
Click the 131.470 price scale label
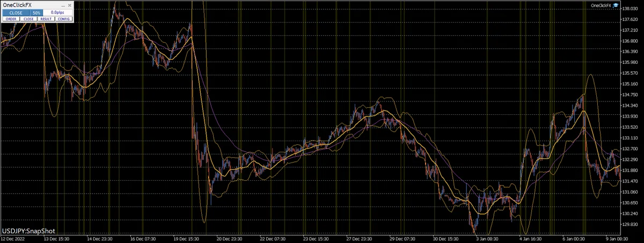(x=629, y=181)
